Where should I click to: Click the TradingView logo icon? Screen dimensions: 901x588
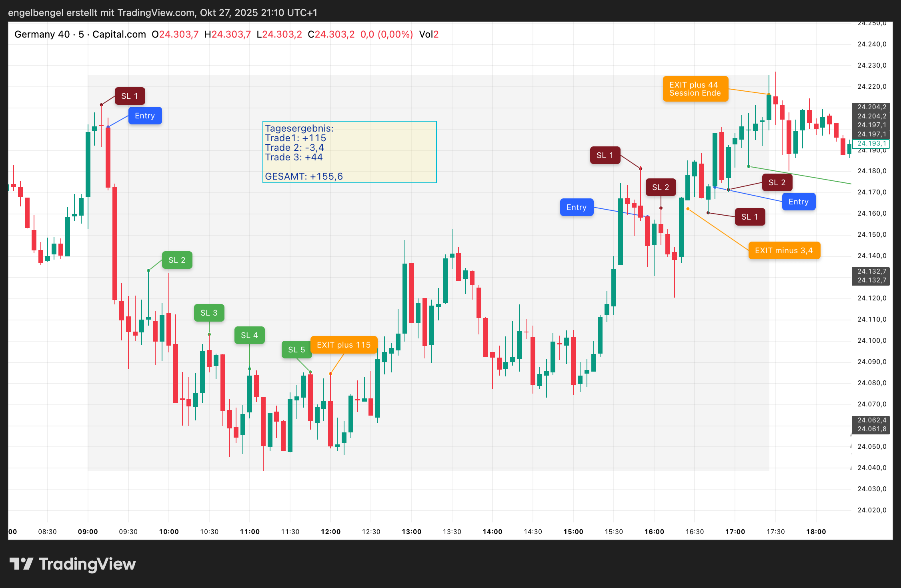click(21, 564)
